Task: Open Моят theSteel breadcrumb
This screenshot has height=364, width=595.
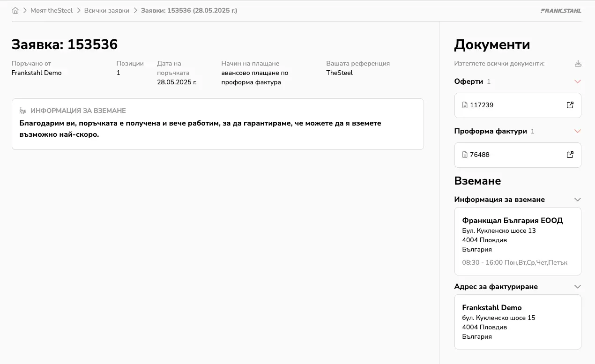Action: (x=52, y=10)
